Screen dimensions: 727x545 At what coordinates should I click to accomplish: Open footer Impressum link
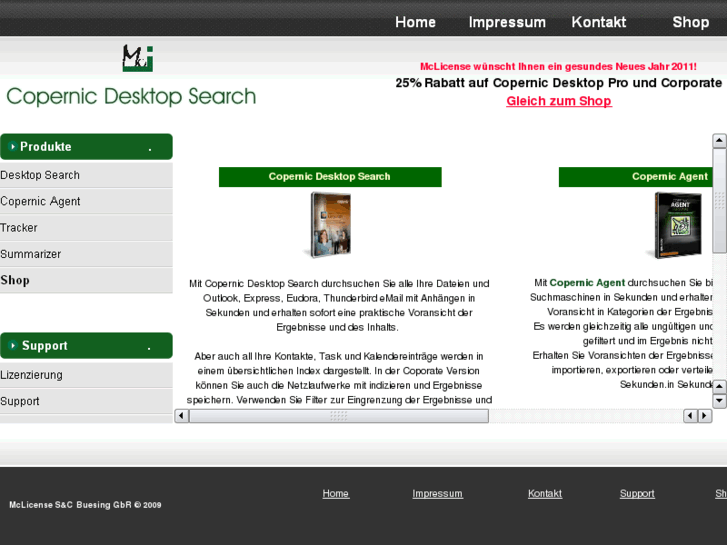[x=437, y=494]
